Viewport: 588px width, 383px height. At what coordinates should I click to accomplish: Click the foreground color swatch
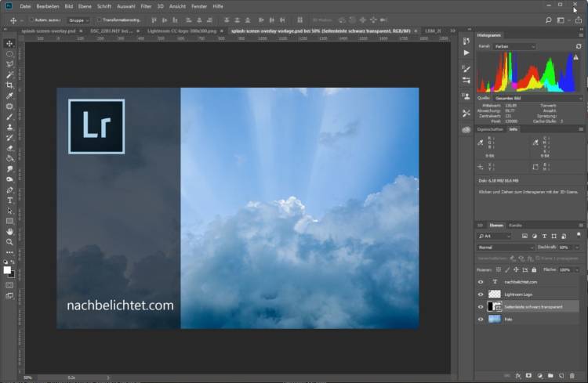[7, 269]
